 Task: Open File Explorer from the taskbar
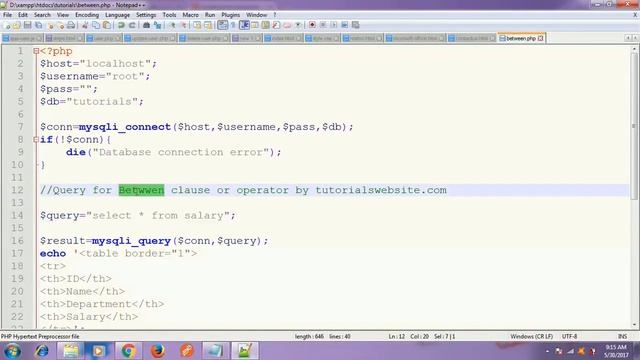[x=70, y=351]
